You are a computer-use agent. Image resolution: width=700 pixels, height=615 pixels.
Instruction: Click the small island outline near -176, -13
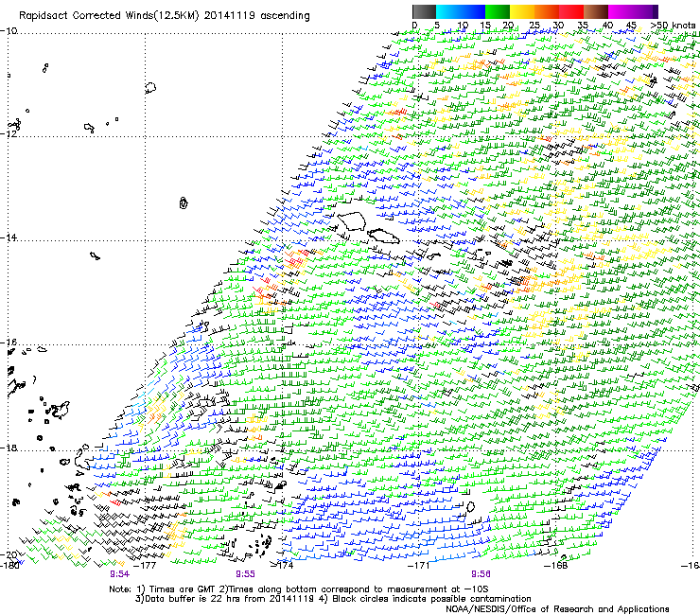[183, 202]
